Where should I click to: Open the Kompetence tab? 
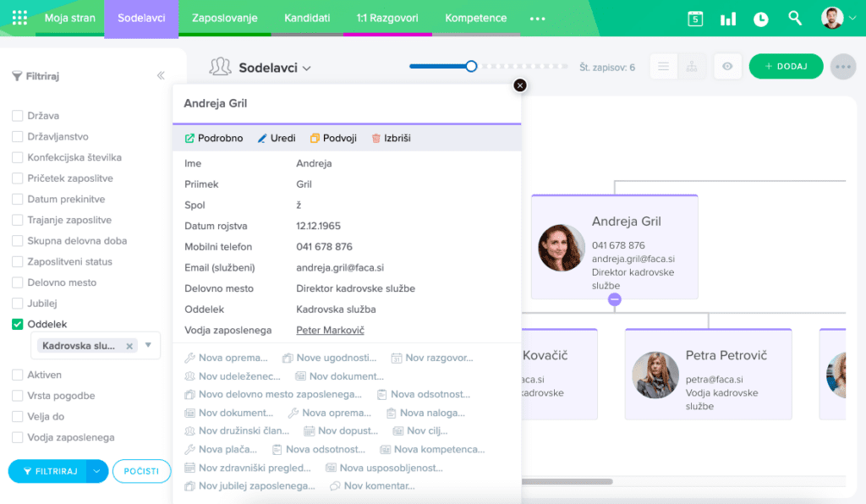[475, 18]
